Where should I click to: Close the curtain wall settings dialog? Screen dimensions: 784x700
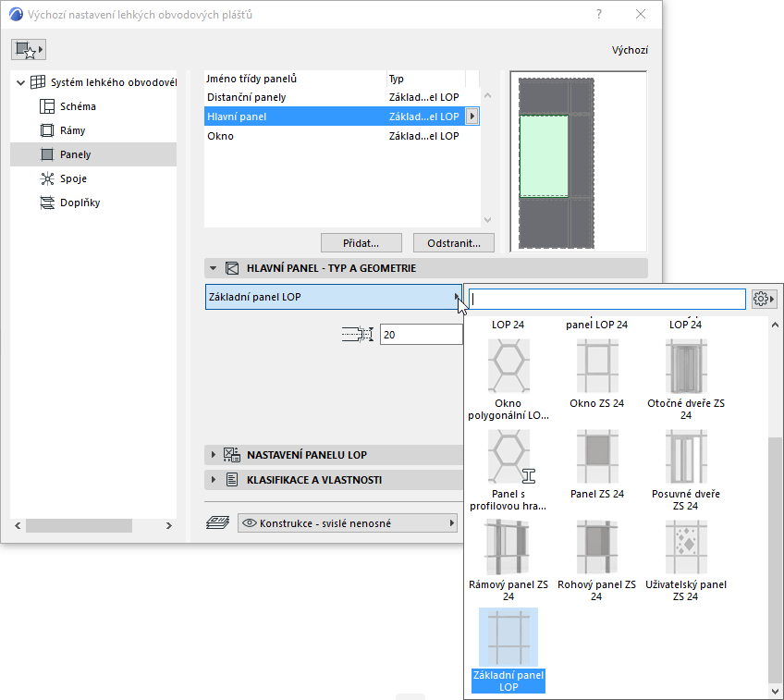[x=641, y=14]
